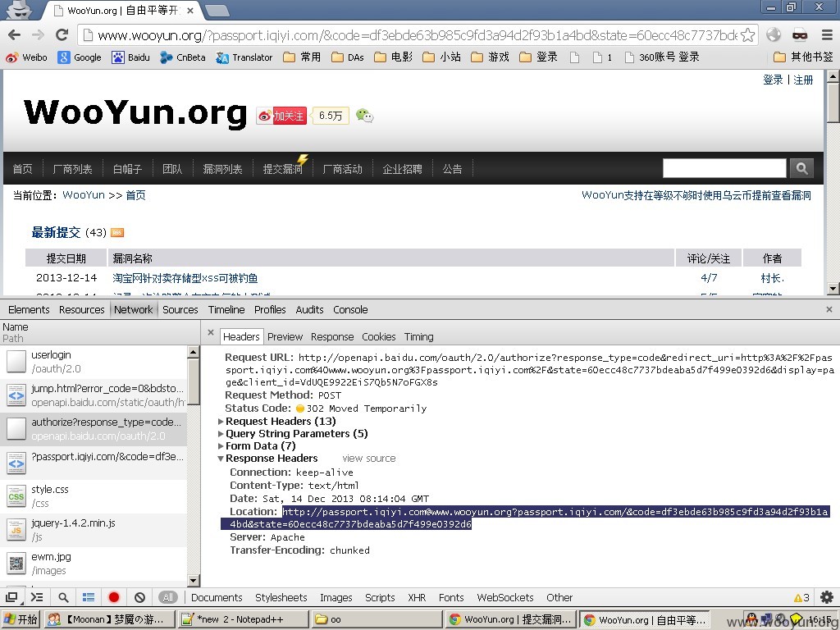The width and height of the screenshot is (840, 630).
Task: Click the 登录 login link
Action: pos(773,80)
